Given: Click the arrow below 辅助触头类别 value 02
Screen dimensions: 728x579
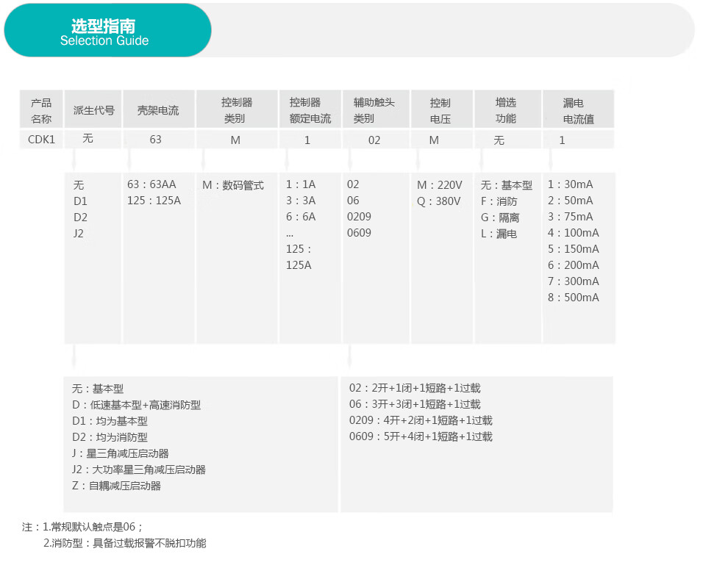Looking at the screenshot, I should pos(351,161).
